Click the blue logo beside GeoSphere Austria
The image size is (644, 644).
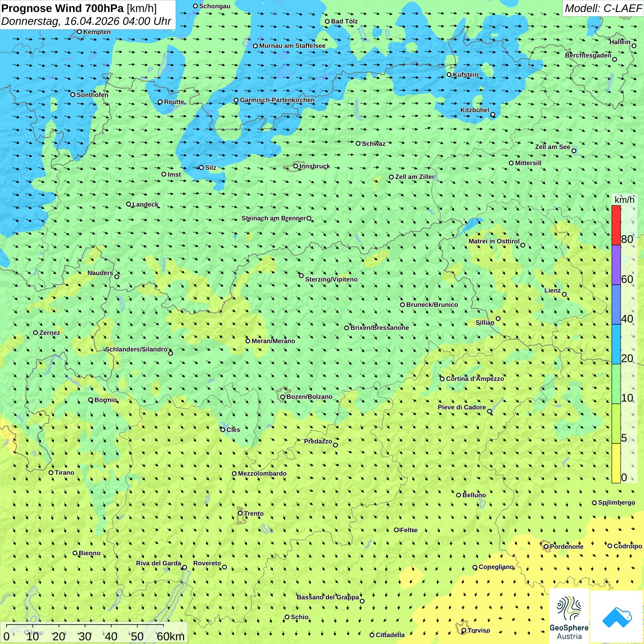pos(616,617)
